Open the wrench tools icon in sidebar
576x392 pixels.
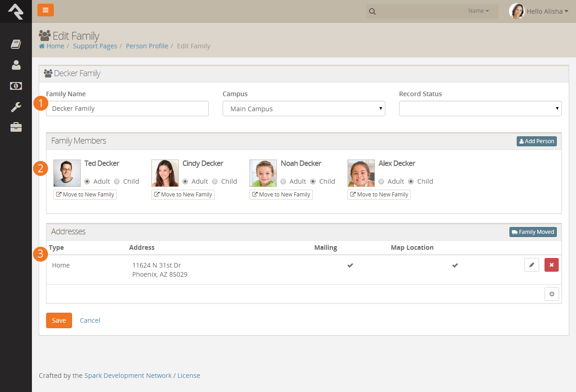coord(16,107)
